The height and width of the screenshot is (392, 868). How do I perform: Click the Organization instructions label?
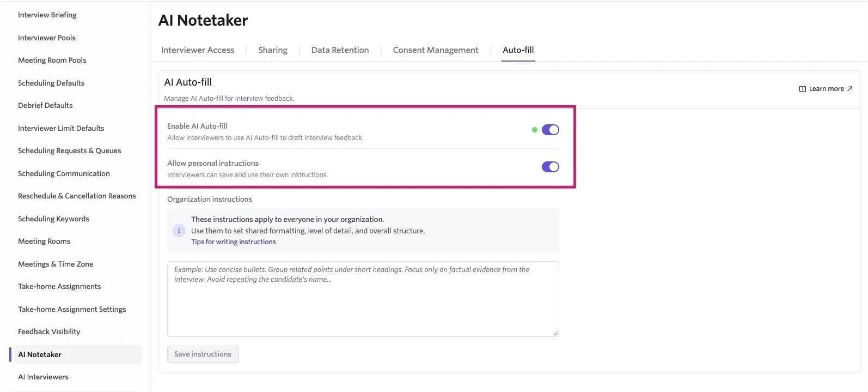(x=210, y=200)
